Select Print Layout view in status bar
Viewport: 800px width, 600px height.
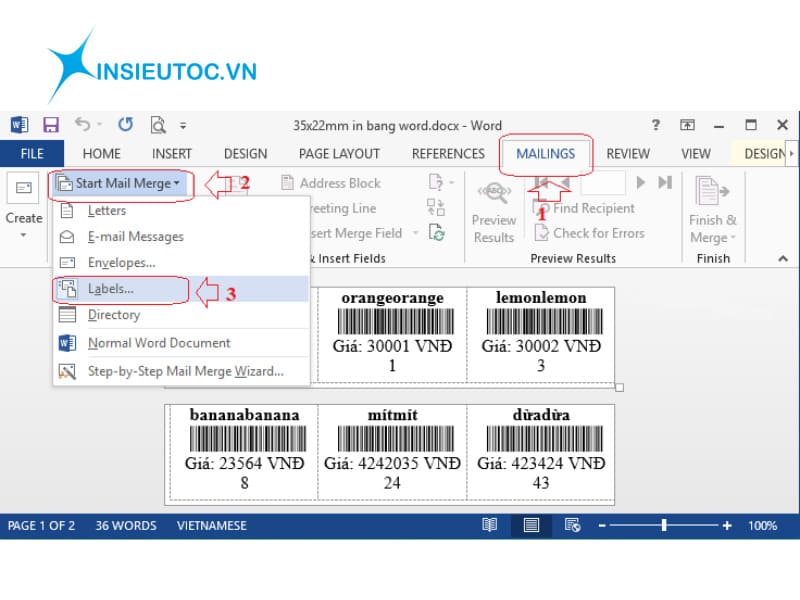[531, 525]
